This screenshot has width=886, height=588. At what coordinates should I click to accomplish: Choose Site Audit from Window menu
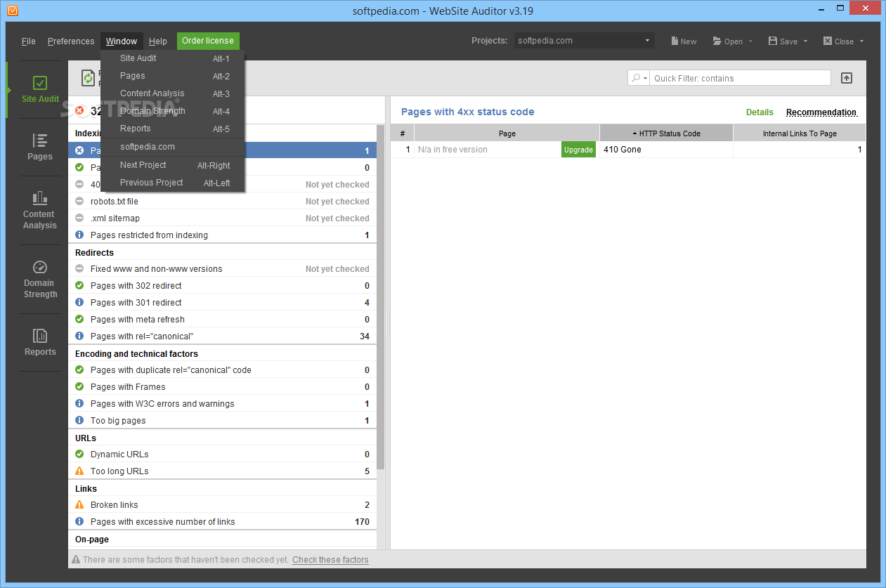point(173,58)
